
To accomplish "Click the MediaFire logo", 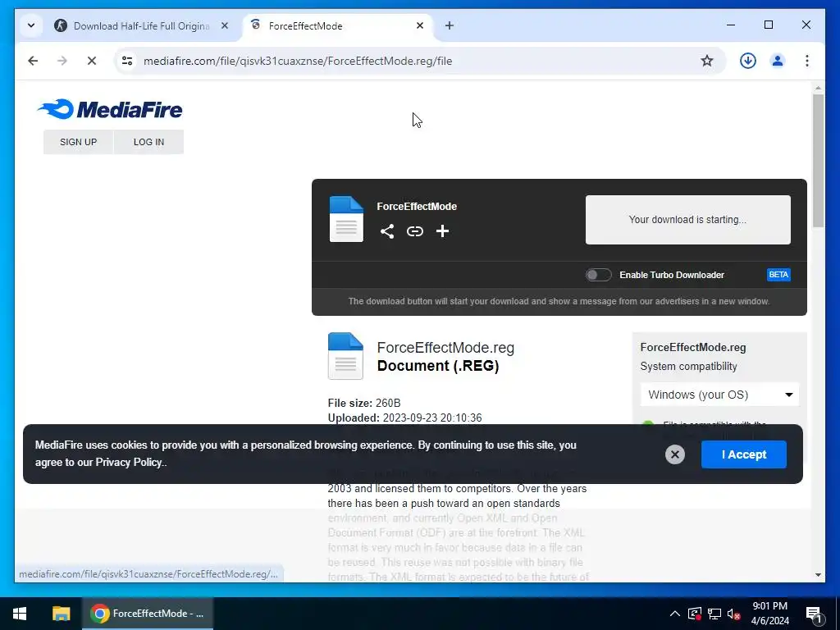I will point(110,109).
